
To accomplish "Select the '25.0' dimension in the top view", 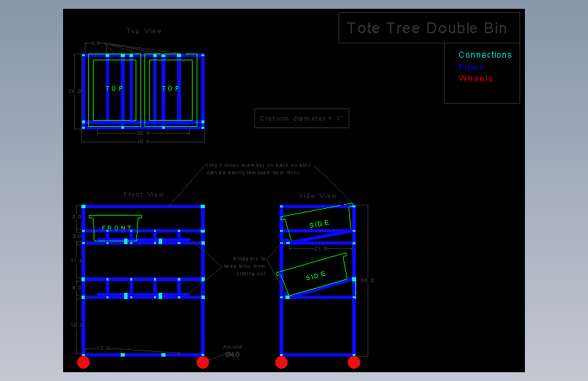I will click(74, 91).
